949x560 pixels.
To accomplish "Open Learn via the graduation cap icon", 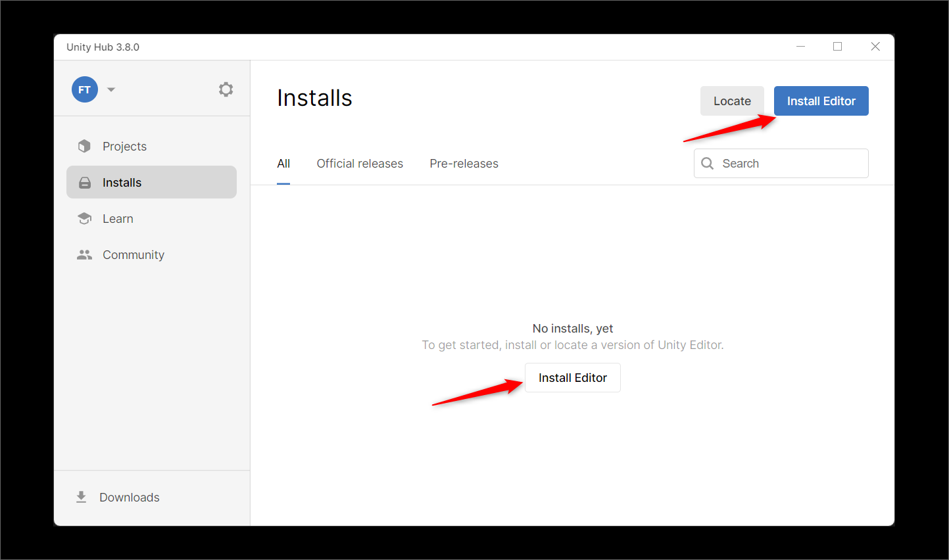I will click(84, 219).
